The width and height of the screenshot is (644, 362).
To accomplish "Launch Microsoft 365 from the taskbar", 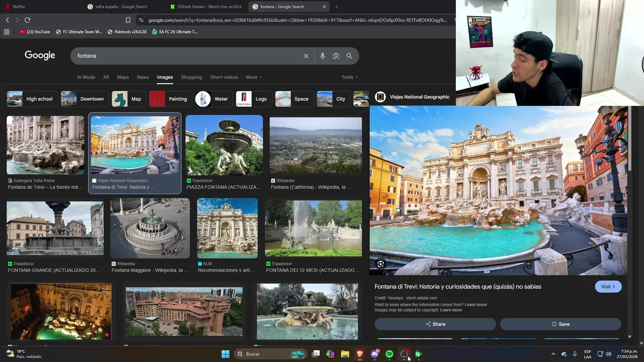I will pyautogui.click(x=330, y=354).
